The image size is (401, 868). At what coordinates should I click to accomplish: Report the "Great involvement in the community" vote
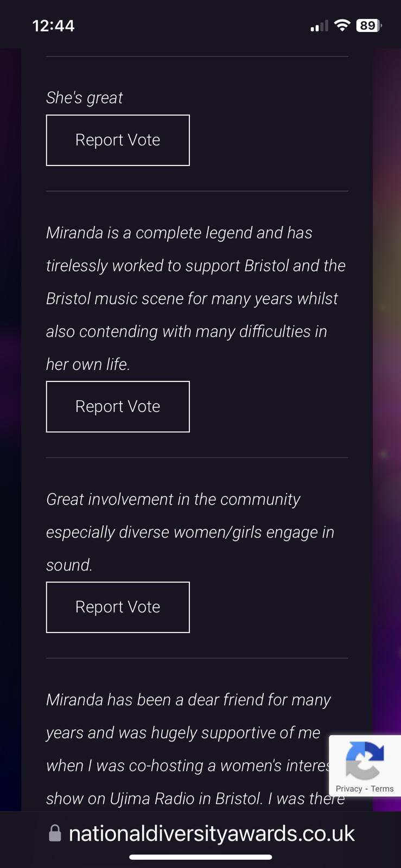pyautogui.click(x=118, y=607)
